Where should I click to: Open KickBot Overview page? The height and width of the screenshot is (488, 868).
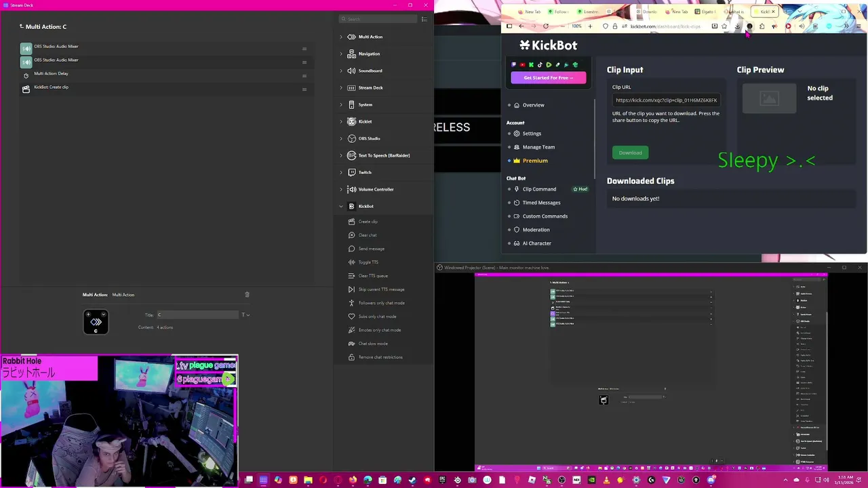[533, 105]
